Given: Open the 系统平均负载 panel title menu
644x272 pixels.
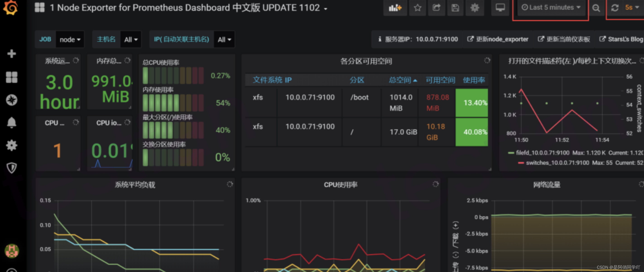Looking at the screenshot, I should (x=135, y=185).
